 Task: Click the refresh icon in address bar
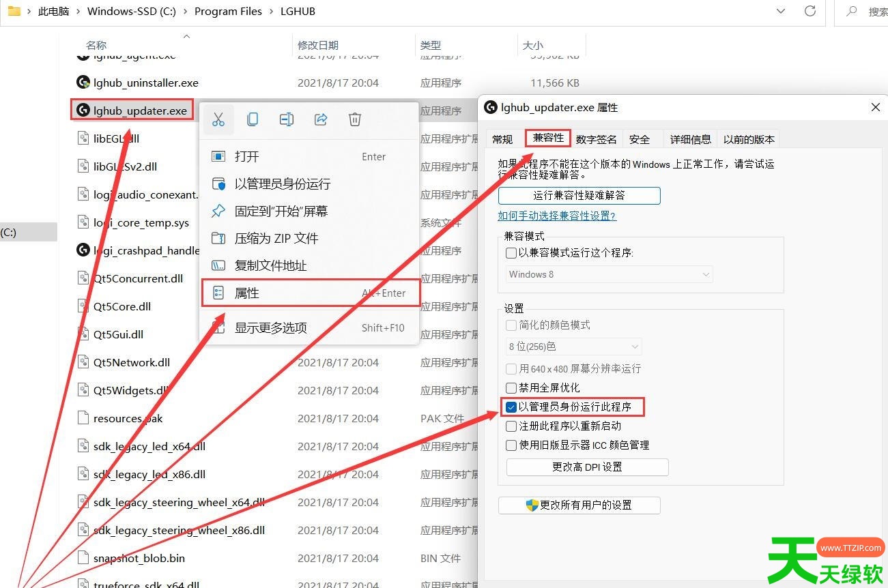pos(810,11)
